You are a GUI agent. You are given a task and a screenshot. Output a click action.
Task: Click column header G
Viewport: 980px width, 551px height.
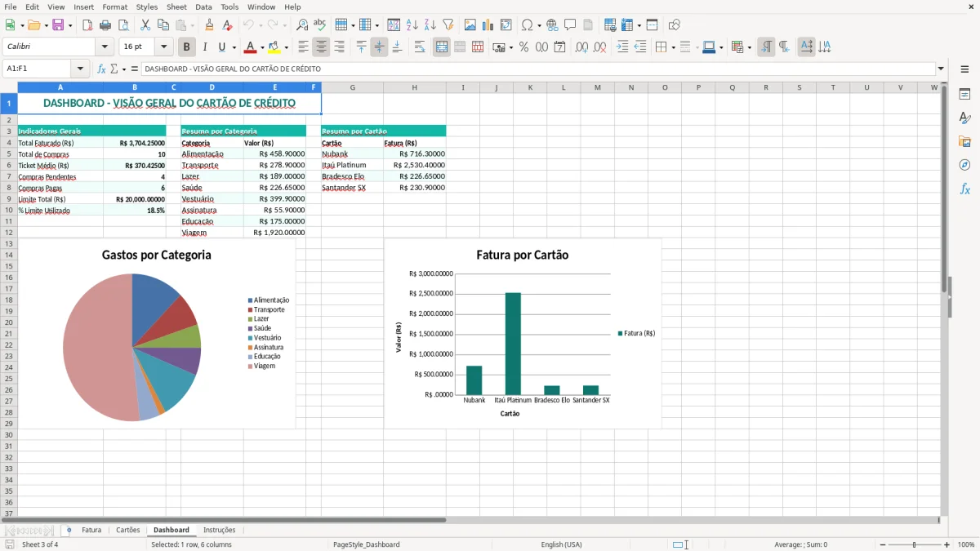352,87
